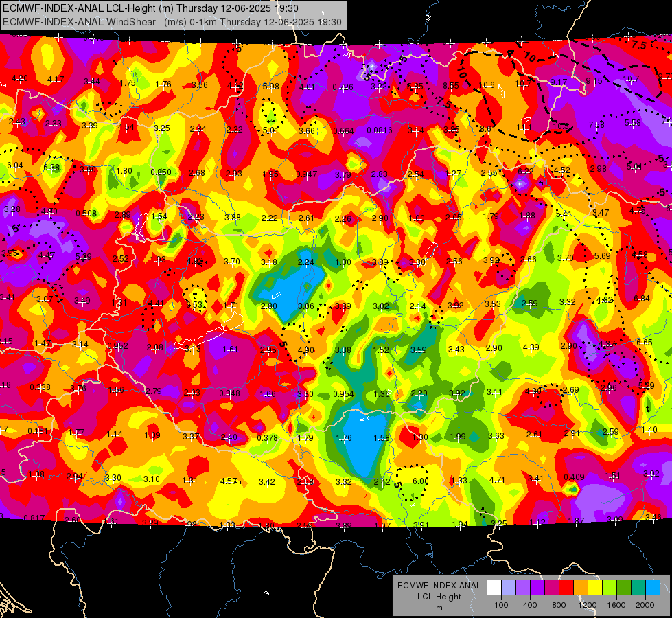Viewport: 672px width, 618px height.
Task: Click the wind shear value 6.00
Action: (420, 481)
